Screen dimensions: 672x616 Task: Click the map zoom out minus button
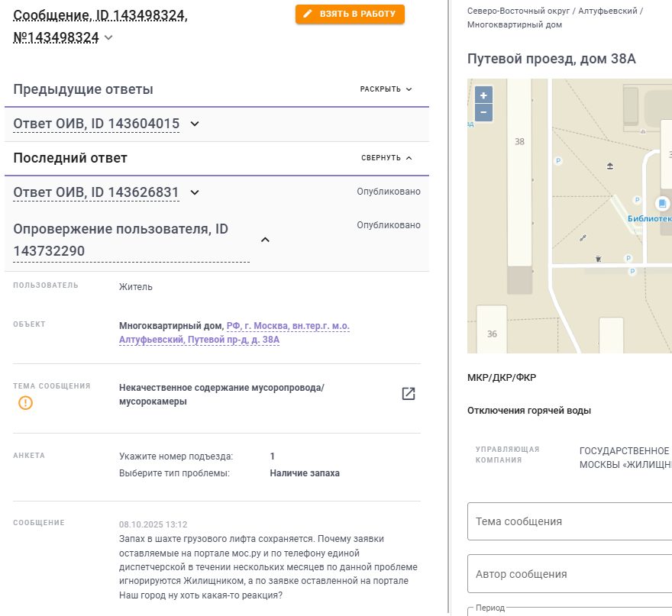483,113
